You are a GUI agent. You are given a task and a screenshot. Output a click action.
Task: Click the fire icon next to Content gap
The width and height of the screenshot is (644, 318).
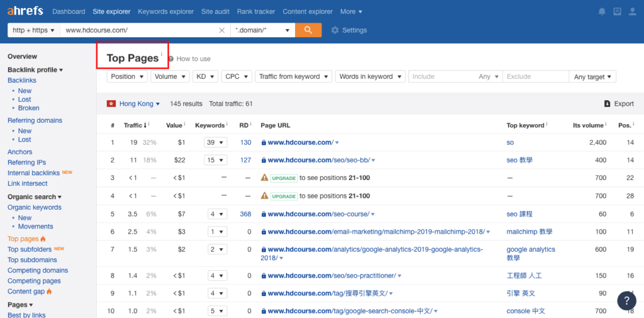49,292
